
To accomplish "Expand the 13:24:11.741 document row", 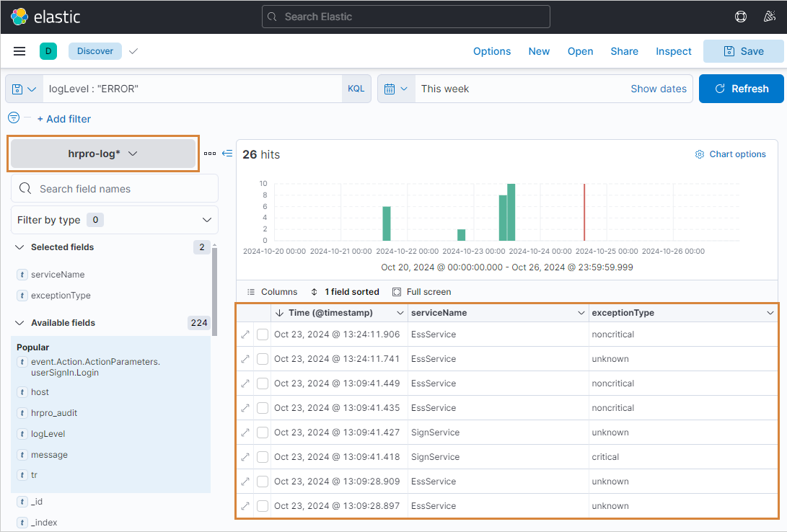I will point(245,359).
